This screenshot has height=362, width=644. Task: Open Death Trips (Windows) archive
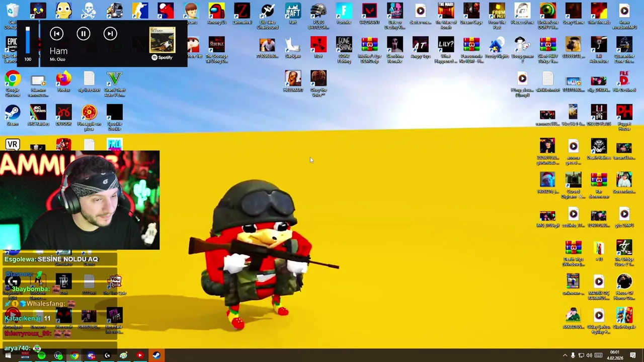click(x=573, y=252)
